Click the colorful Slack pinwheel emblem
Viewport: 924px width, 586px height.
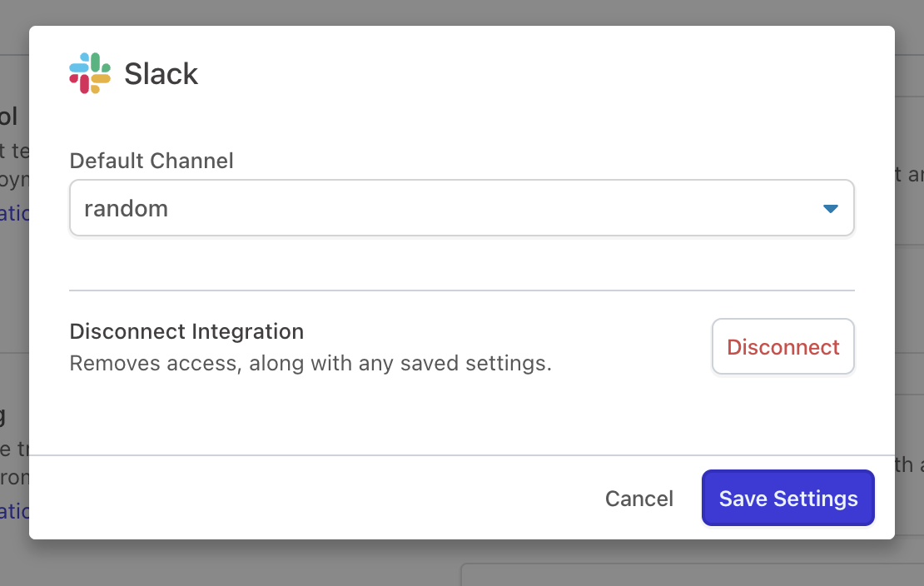(90, 73)
